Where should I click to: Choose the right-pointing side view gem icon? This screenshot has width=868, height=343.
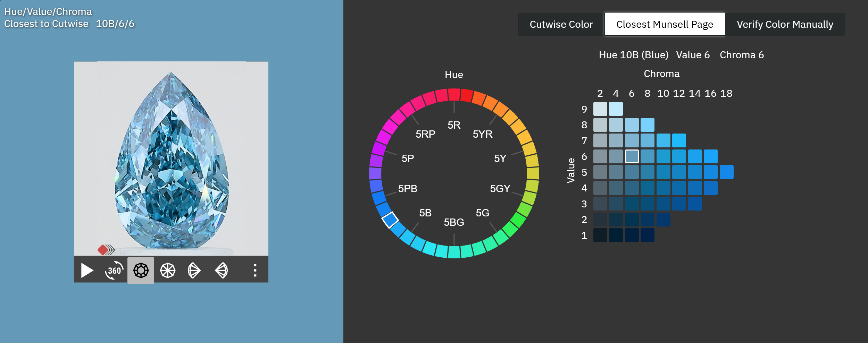[x=194, y=271]
